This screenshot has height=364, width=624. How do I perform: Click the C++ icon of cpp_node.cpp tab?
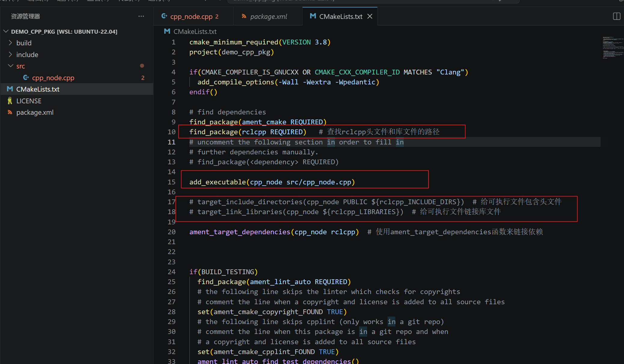click(164, 16)
